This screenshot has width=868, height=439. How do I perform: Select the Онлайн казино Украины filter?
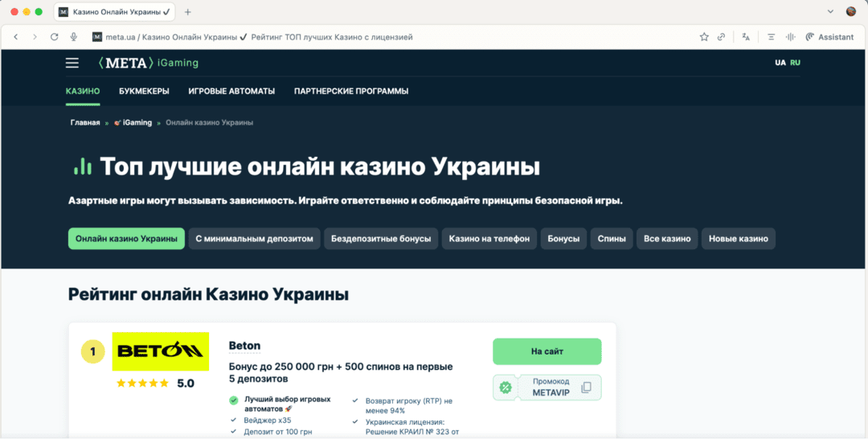click(x=126, y=239)
